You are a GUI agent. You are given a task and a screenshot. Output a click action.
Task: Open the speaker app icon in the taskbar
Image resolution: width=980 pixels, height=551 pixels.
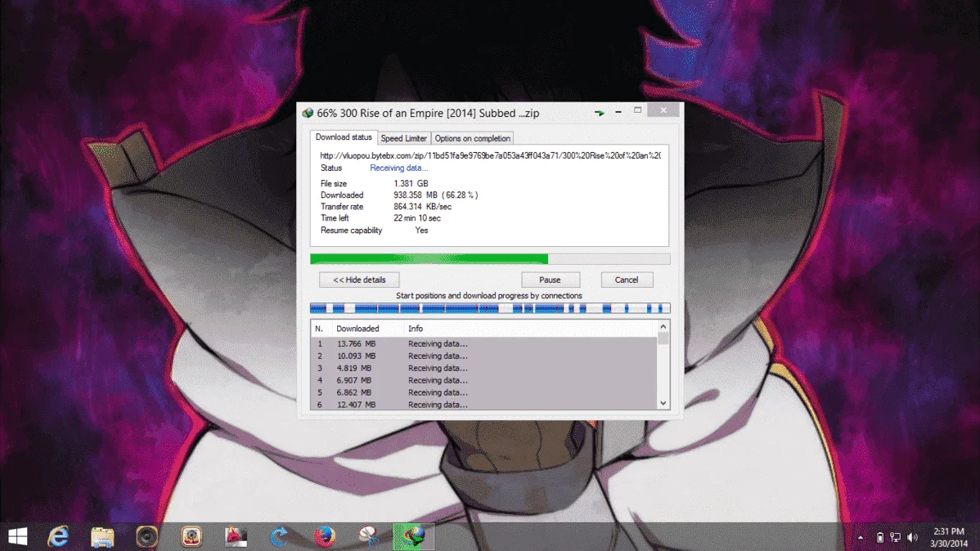(x=147, y=536)
